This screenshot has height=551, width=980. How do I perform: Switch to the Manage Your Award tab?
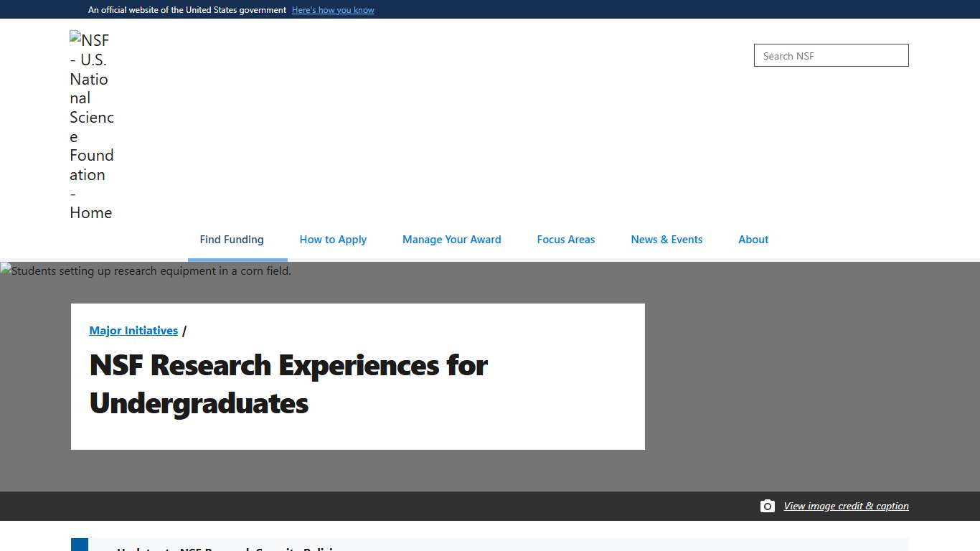[451, 240]
